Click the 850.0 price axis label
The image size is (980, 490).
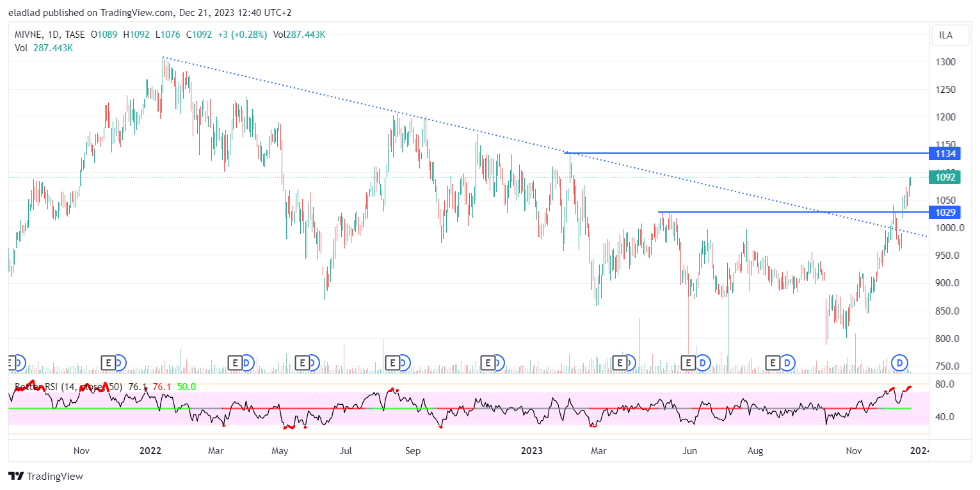pyautogui.click(x=946, y=311)
